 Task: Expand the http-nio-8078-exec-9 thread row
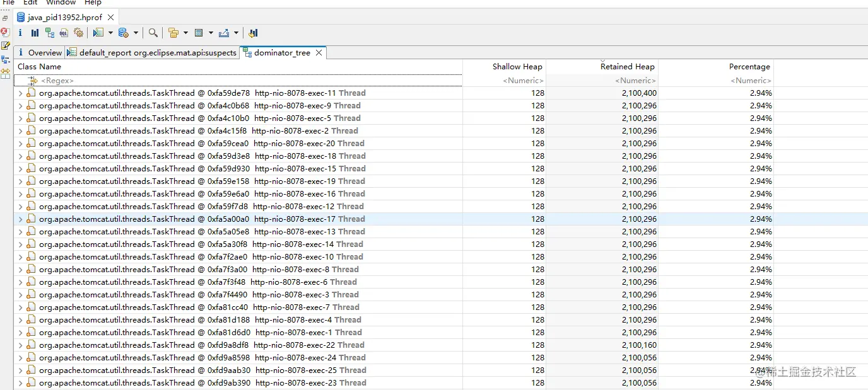pyautogui.click(x=20, y=106)
